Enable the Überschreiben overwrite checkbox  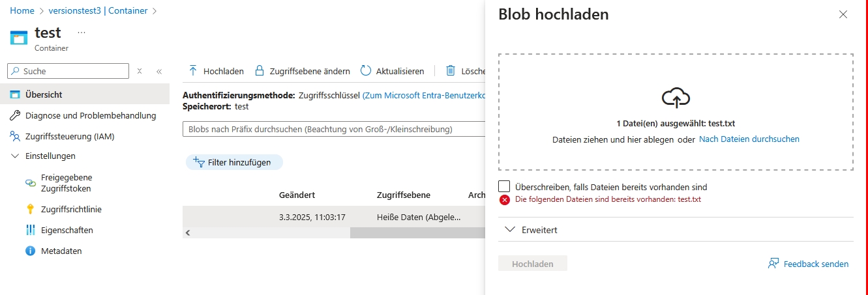click(x=504, y=186)
